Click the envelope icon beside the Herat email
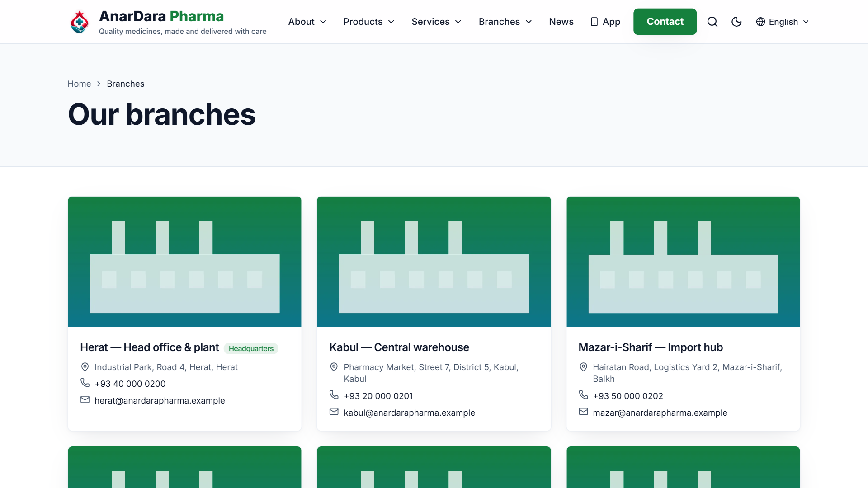The height and width of the screenshot is (488, 868). 85,399
